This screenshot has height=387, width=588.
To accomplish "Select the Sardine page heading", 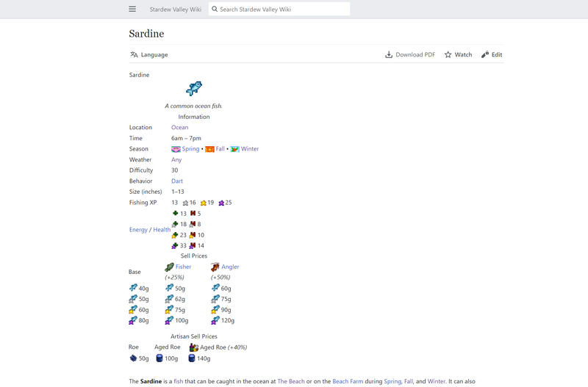I will (x=146, y=34).
